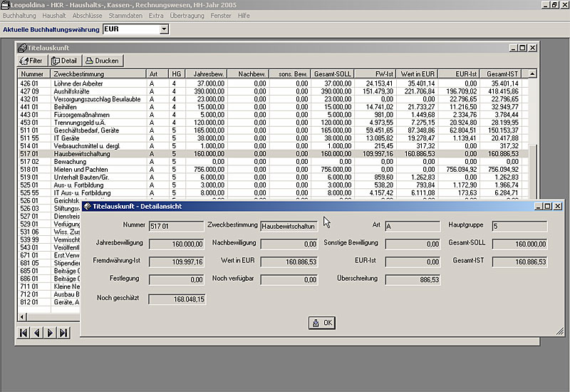570x392 pixels.
Task: Open the Extra menu
Action: click(156, 16)
